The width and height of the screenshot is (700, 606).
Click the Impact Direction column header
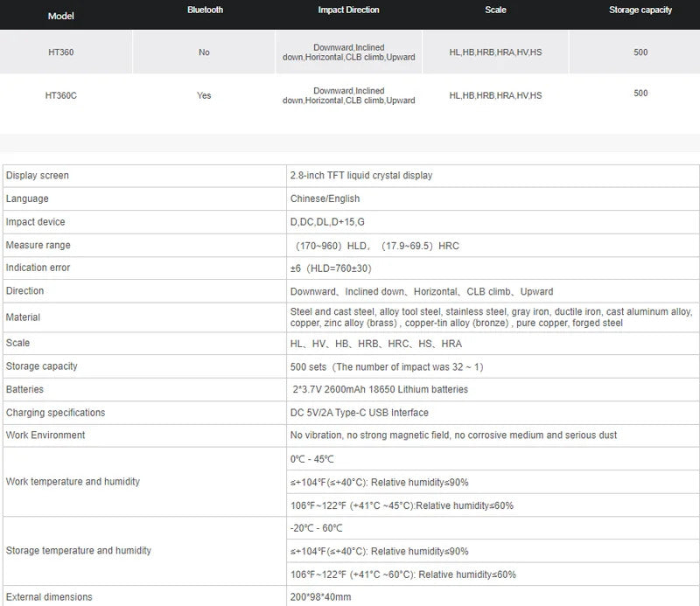pyautogui.click(x=348, y=10)
